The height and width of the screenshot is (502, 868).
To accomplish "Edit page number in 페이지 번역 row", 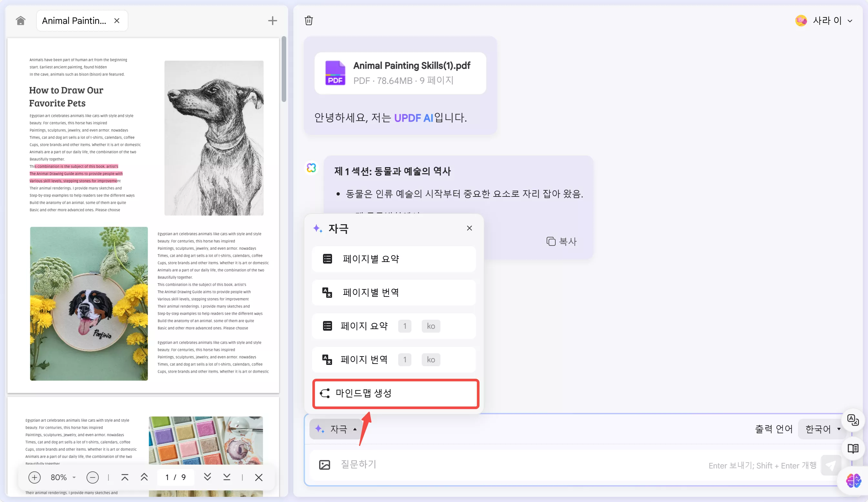I will point(405,360).
